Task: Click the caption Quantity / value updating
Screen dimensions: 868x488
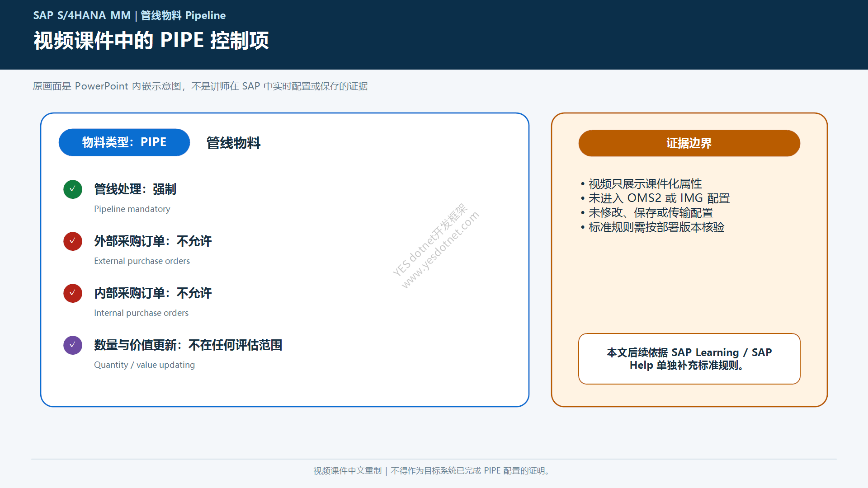Action: (x=144, y=365)
